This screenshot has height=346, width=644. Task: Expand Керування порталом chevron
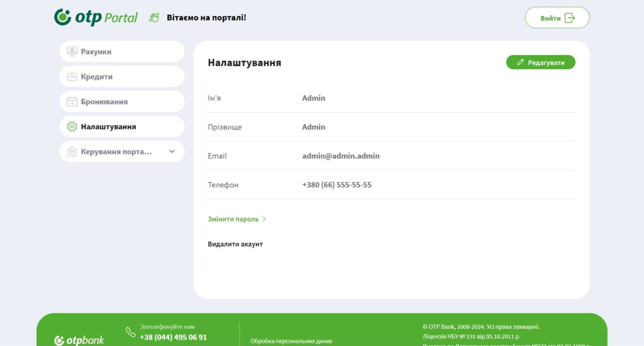(172, 151)
